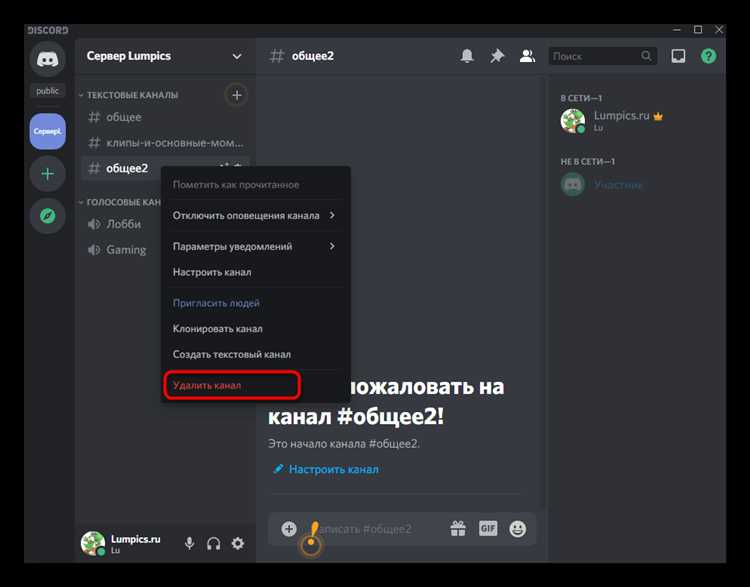Viewport: 750px width, 587px height.
Task: Click the Lumpics.ru username in user panel
Action: pos(135,539)
